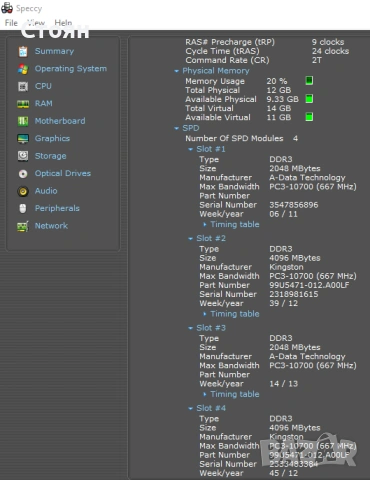Collapse the SPD section
Image resolution: width=370 pixels, height=480 pixels.
176,128
